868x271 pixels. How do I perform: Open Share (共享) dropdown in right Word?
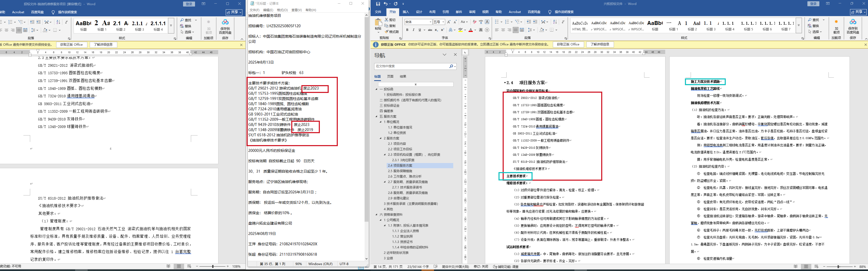click(858, 12)
